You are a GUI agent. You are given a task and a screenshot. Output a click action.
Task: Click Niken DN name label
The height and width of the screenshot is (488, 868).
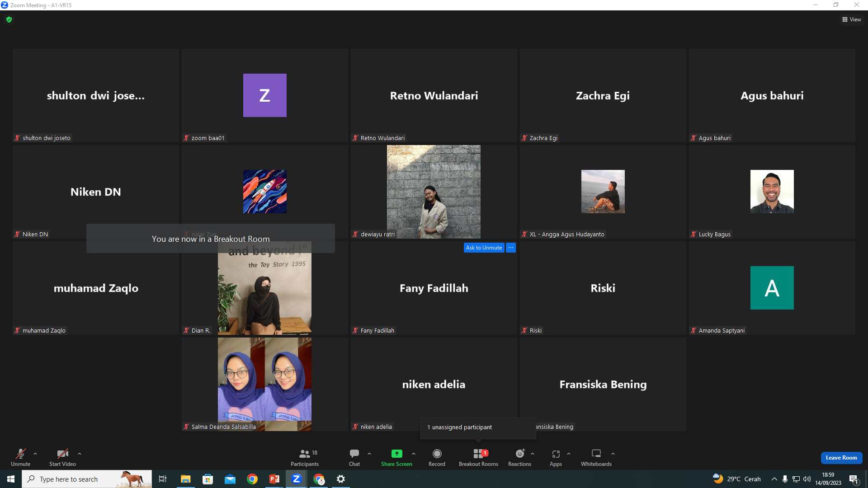35,235
